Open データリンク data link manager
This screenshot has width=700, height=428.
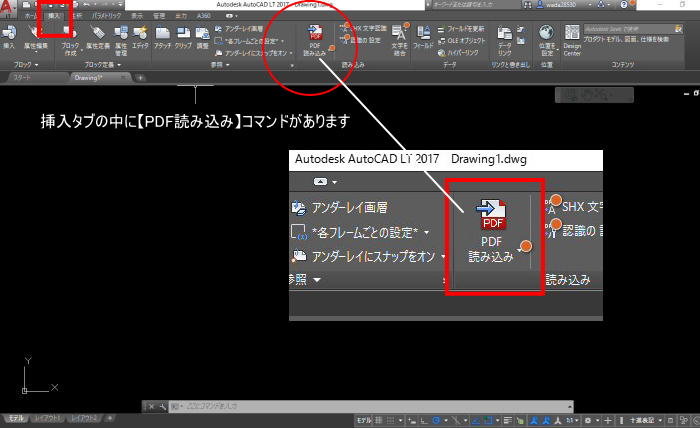point(504,40)
